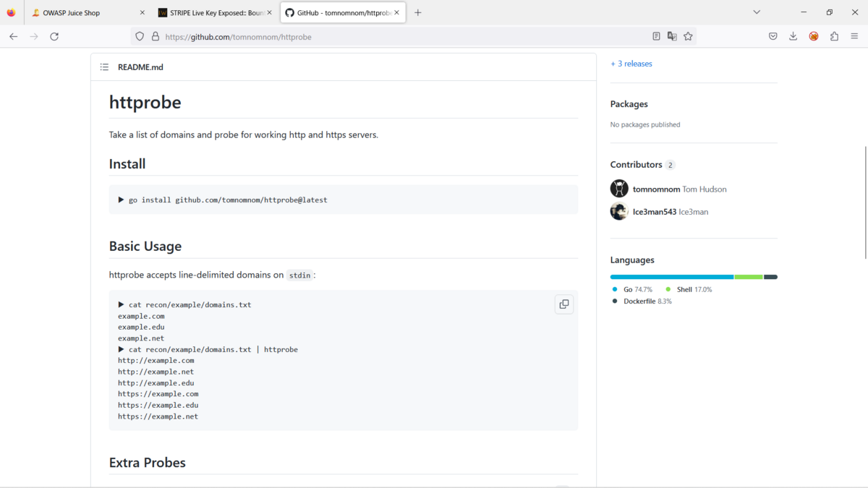868x488 pixels.
Task: Click the contributors count badge '2'
Action: [671, 165]
